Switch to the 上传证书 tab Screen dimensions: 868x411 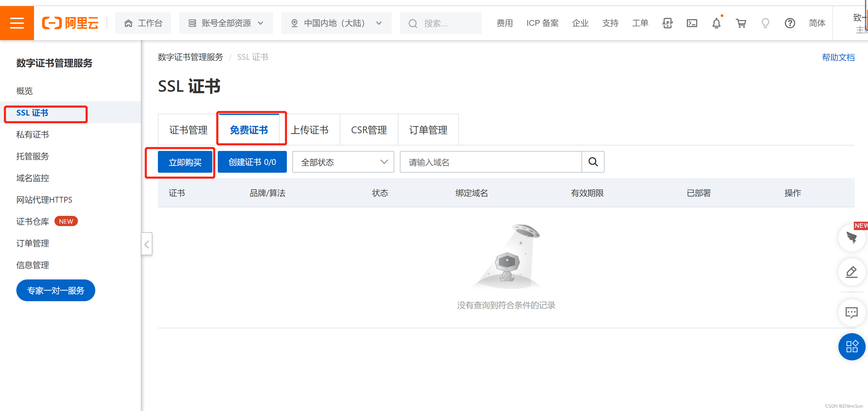(309, 130)
